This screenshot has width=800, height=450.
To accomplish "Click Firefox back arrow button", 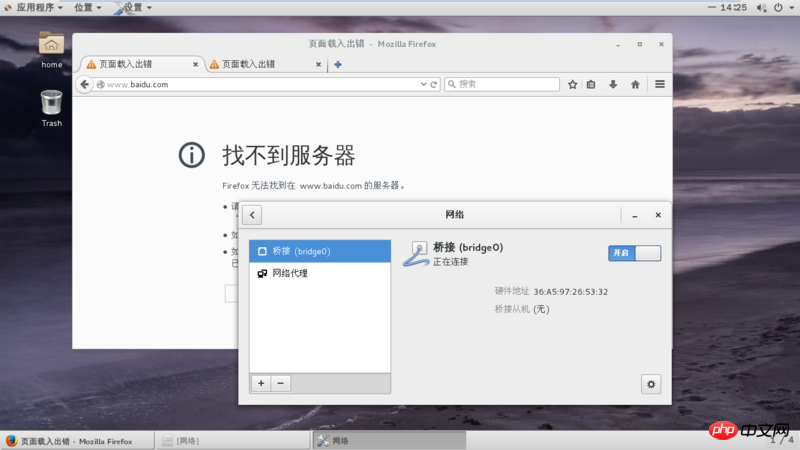I will pos(85,84).
